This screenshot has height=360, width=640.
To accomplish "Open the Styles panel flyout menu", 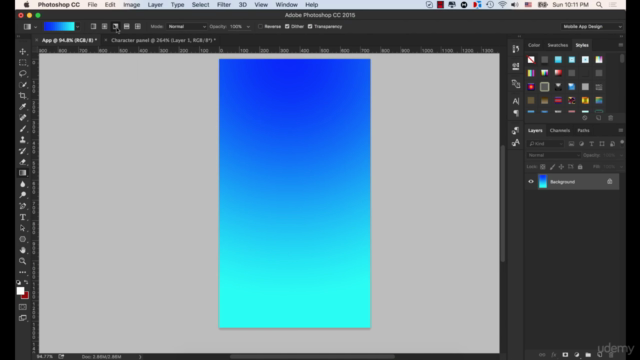I will 620,45.
